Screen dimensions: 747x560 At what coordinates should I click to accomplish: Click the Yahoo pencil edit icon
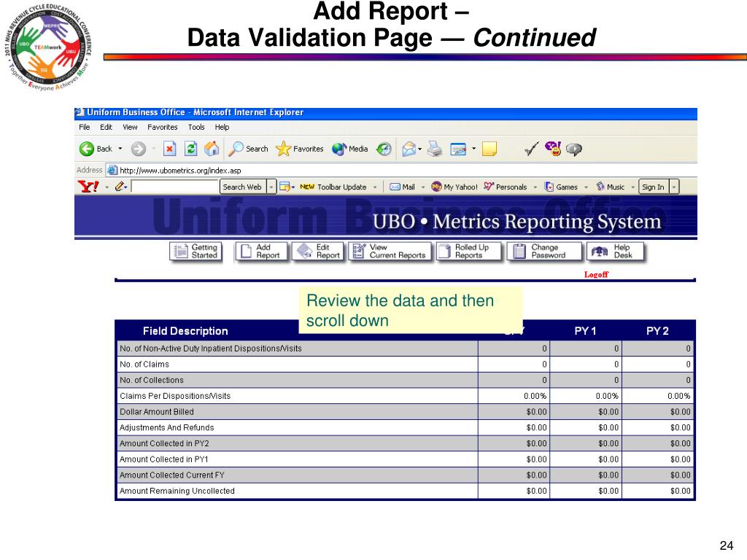click(x=119, y=187)
